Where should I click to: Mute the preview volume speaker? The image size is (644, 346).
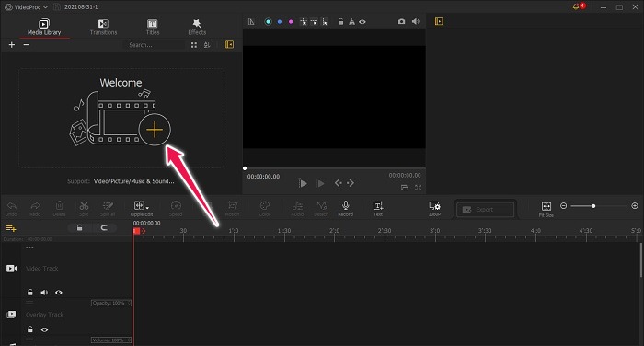416,21
